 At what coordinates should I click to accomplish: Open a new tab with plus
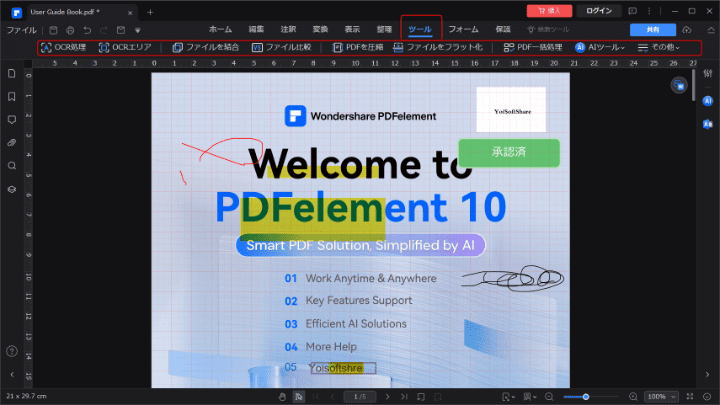150,12
